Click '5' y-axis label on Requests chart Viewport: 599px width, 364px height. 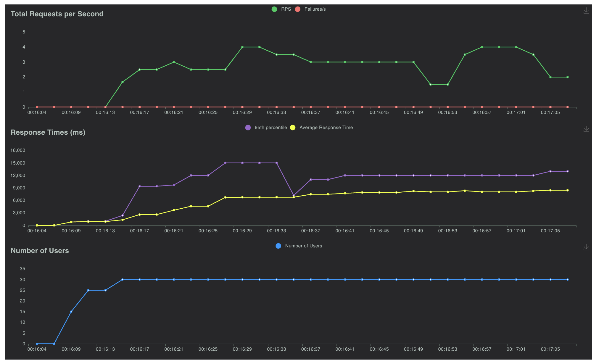tap(24, 32)
